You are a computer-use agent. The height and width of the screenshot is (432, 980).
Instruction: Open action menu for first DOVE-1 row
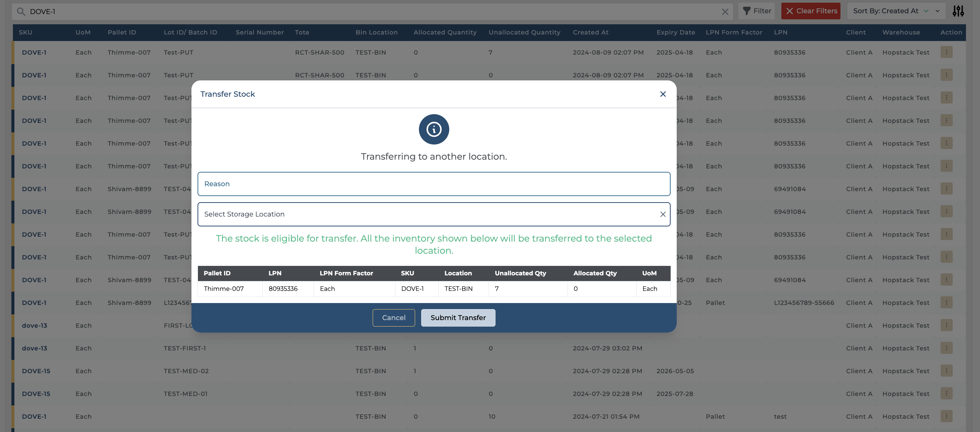[x=946, y=52]
